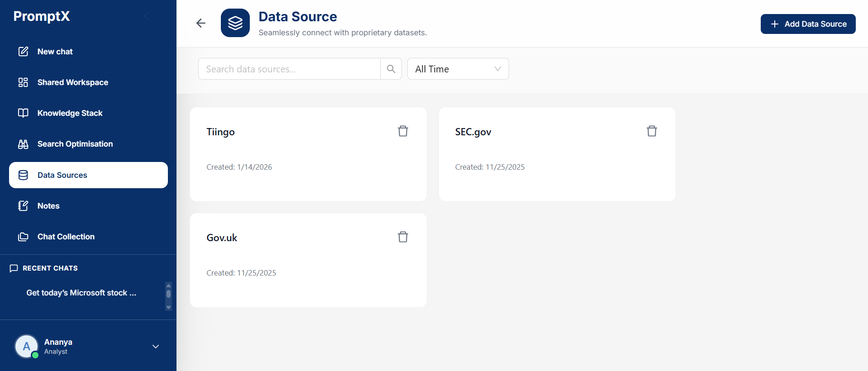The width and height of the screenshot is (868, 371).
Task: Open New chat from sidebar
Action: (x=55, y=52)
